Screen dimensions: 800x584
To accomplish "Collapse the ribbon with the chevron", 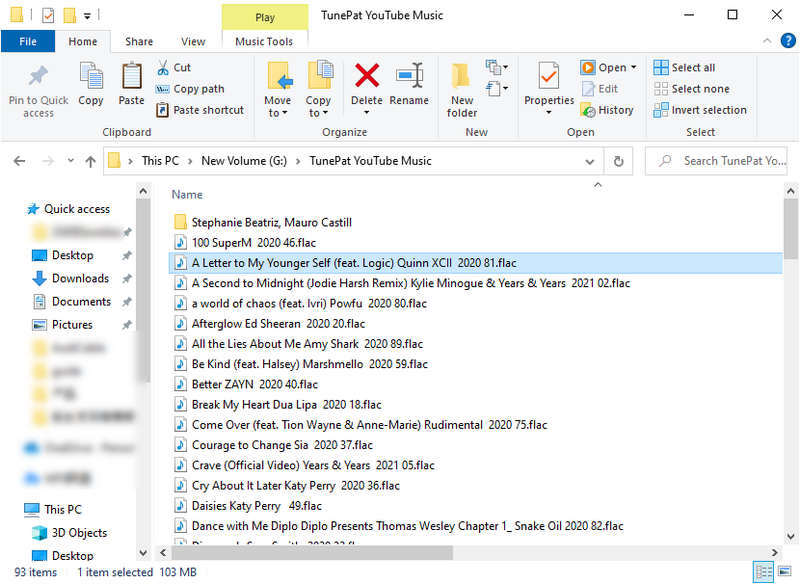I will tap(767, 41).
